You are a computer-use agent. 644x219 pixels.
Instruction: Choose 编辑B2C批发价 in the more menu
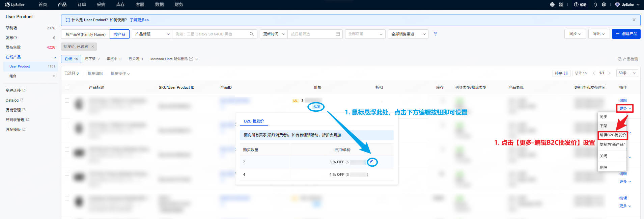[613, 135]
